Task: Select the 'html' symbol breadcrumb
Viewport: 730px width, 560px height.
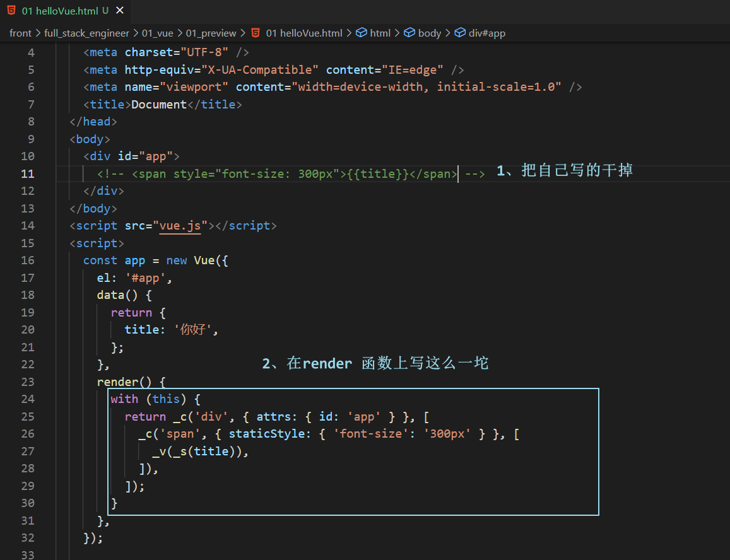Action: [x=380, y=33]
